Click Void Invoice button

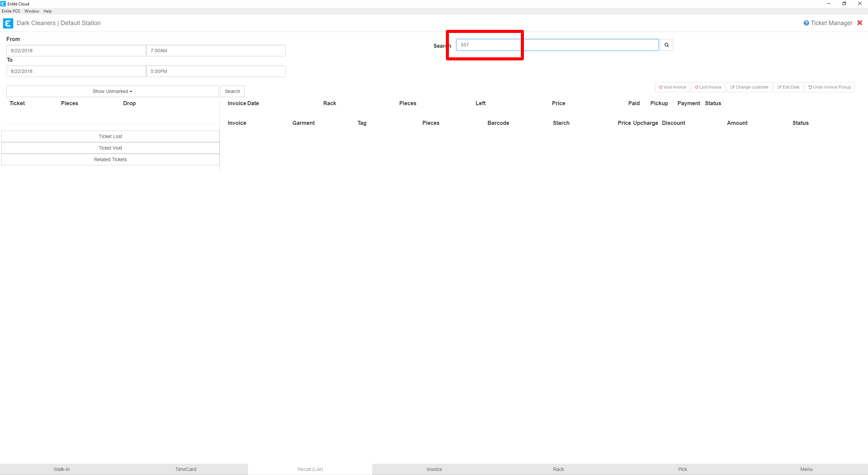pos(672,87)
